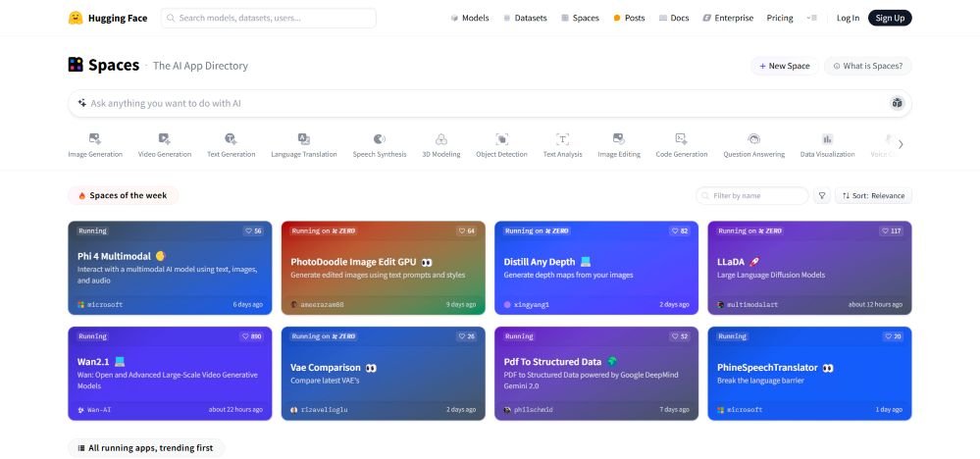The image size is (980, 459).
Task: Open the PhotoDoodle Image Edit GPU card
Action: point(384,268)
